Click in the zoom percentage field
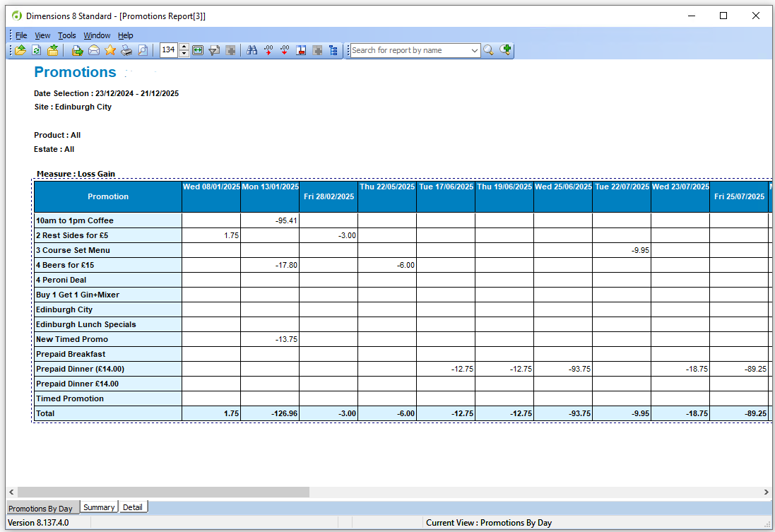The height and width of the screenshot is (532, 775). 169,50
